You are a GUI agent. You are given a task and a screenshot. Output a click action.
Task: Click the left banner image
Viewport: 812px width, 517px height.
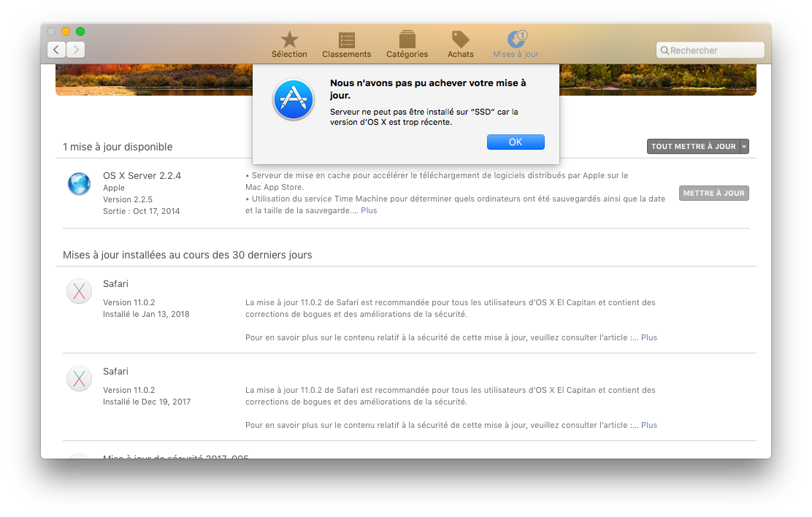154,80
